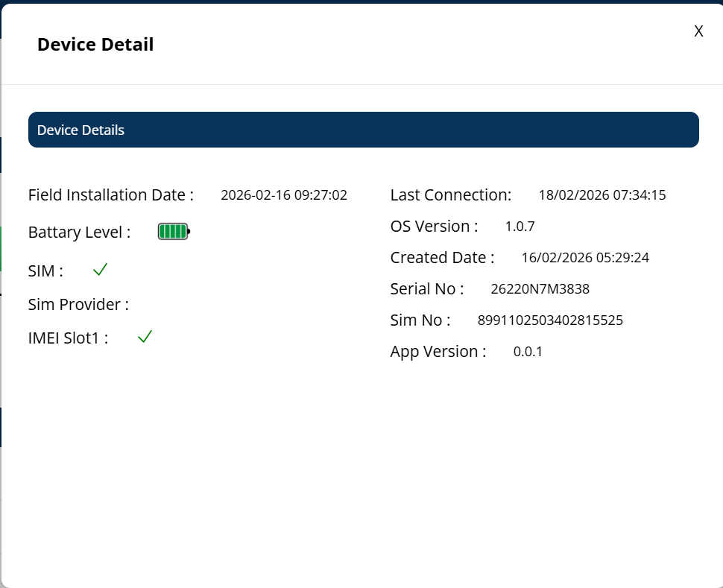Image resolution: width=723 pixels, height=588 pixels.
Task: Select the OS Version number 1.0.7
Action: pos(520,227)
